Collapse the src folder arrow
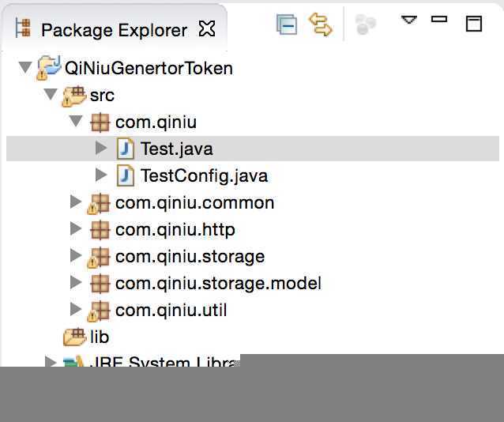 51,94
